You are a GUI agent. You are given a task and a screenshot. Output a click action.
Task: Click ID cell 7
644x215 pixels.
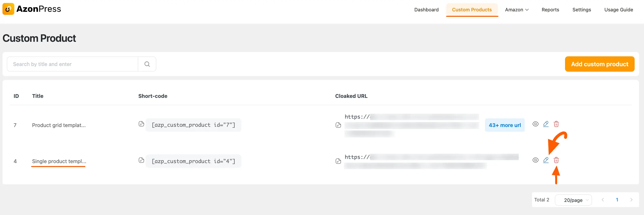pos(15,125)
